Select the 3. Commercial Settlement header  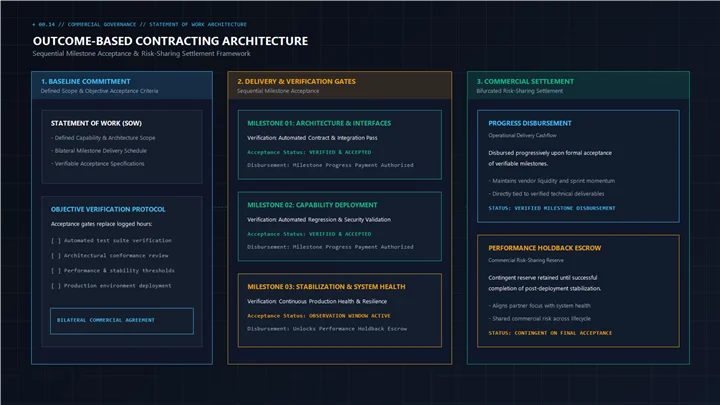coord(525,81)
